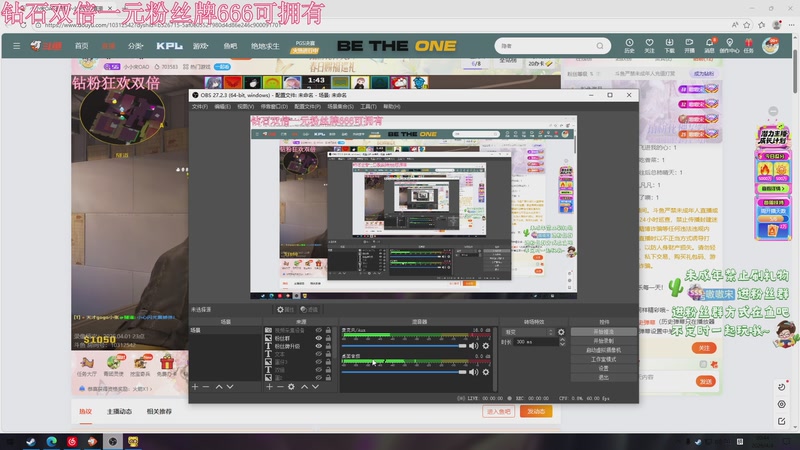Image resolution: width=800 pixels, height=450 pixels.
Task: Open Microsoft Edge from the taskbar
Action: pyautogui.click(x=52, y=442)
